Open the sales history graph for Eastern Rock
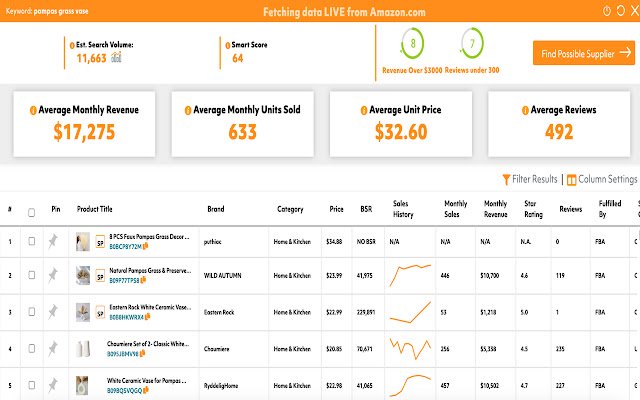Image resolution: width=640 pixels, height=400 pixels. [410, 312]
